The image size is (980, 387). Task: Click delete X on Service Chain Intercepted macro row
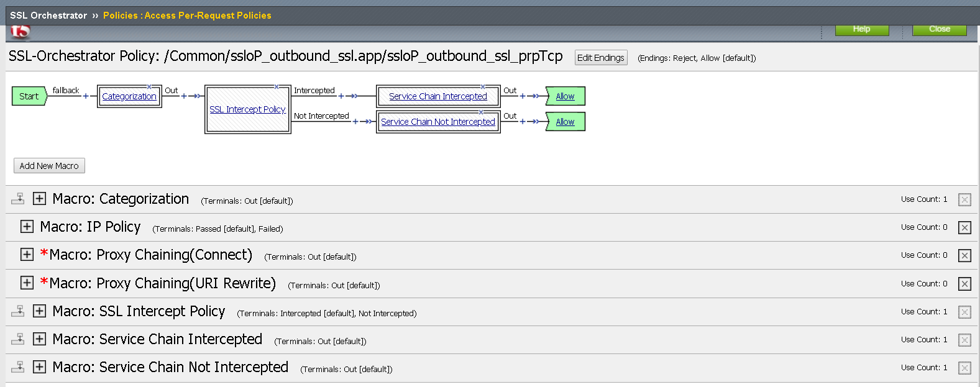coord(964,340)
